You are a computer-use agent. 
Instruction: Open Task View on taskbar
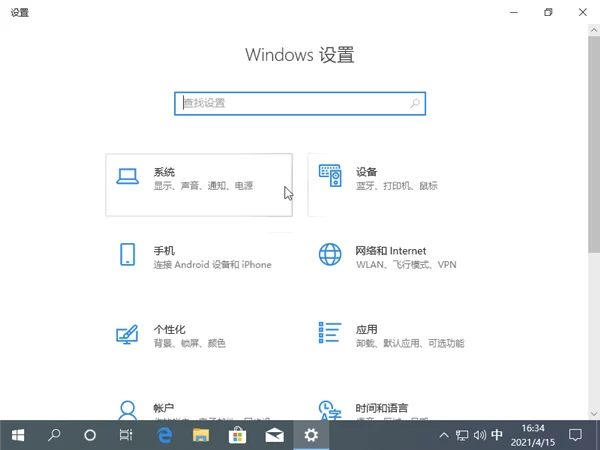click(126, 435)
